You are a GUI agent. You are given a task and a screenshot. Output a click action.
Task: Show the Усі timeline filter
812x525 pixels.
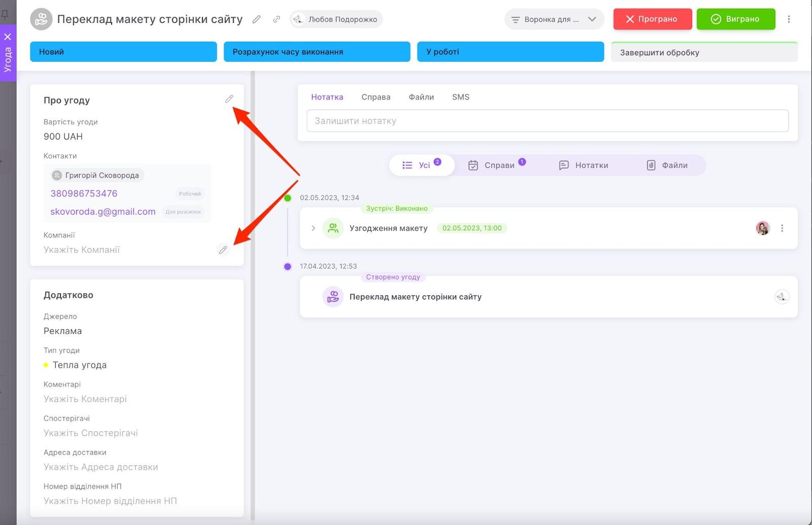pos(422,165)
